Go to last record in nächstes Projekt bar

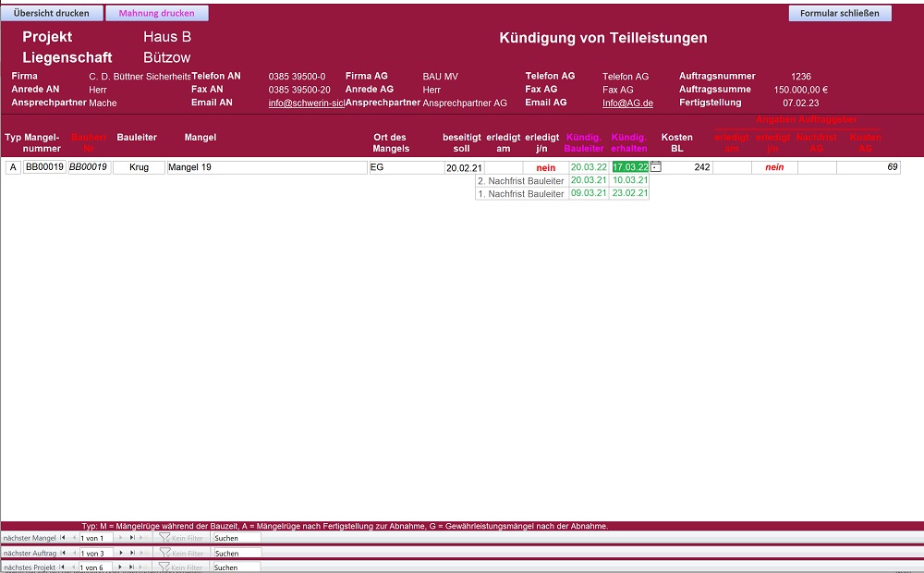pos(132,567)
